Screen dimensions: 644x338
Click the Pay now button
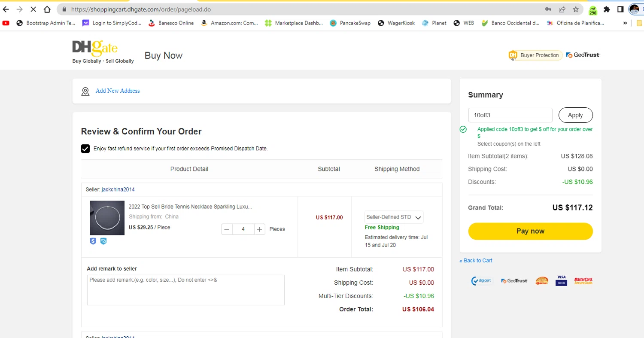(x=530, y=231)
